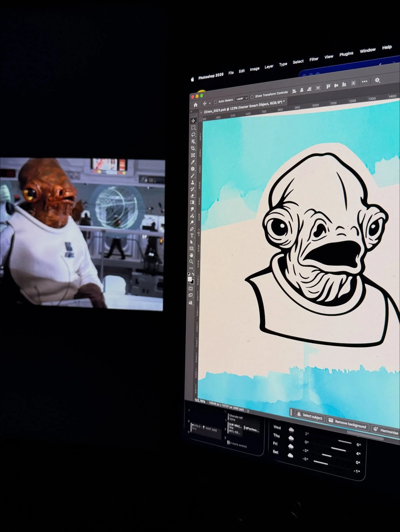Select the Spot Healing Brush tool
Image resolution: width=400 pixels, height=532 pixels.
[x=193, y=169]
